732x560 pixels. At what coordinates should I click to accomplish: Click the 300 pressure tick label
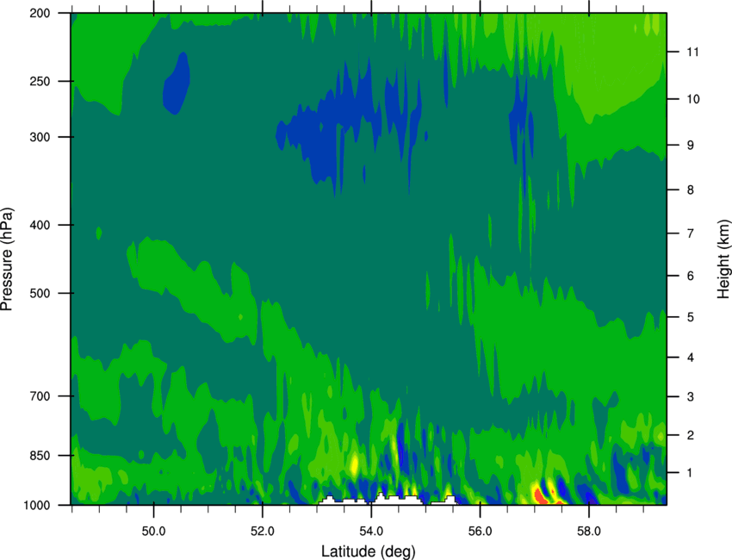[x=40, y=138]
